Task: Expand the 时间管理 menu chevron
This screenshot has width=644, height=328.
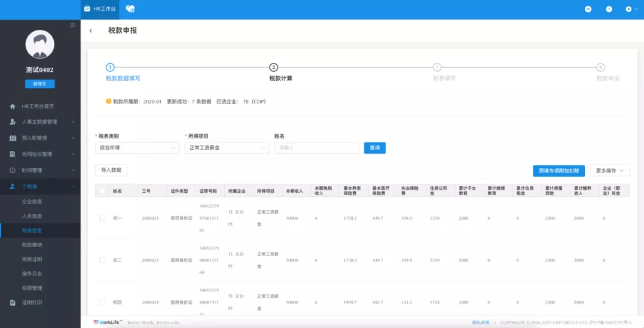Action: (x=73, y=170)
